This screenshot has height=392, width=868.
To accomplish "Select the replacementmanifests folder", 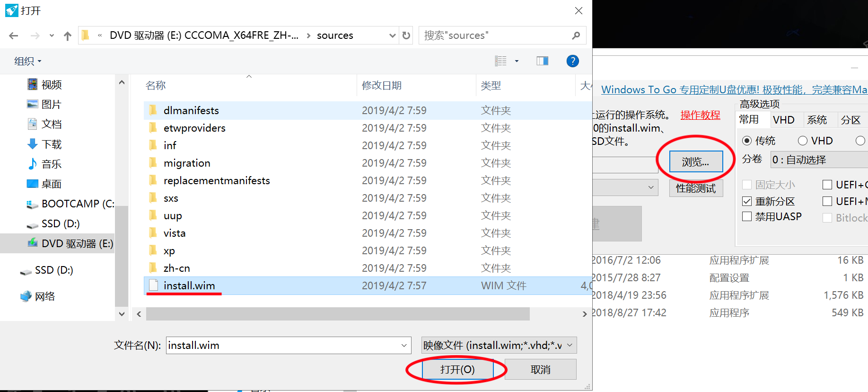I will point(217,180).
